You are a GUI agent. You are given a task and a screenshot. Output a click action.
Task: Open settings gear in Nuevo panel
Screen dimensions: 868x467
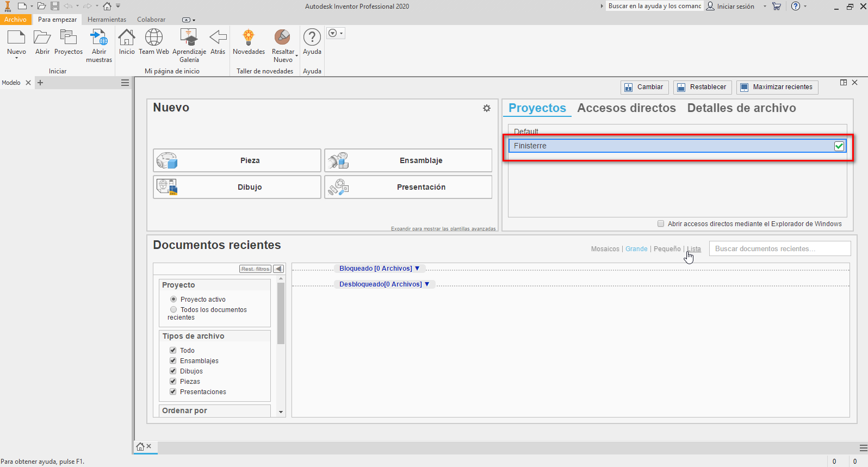tap(487, 108)
